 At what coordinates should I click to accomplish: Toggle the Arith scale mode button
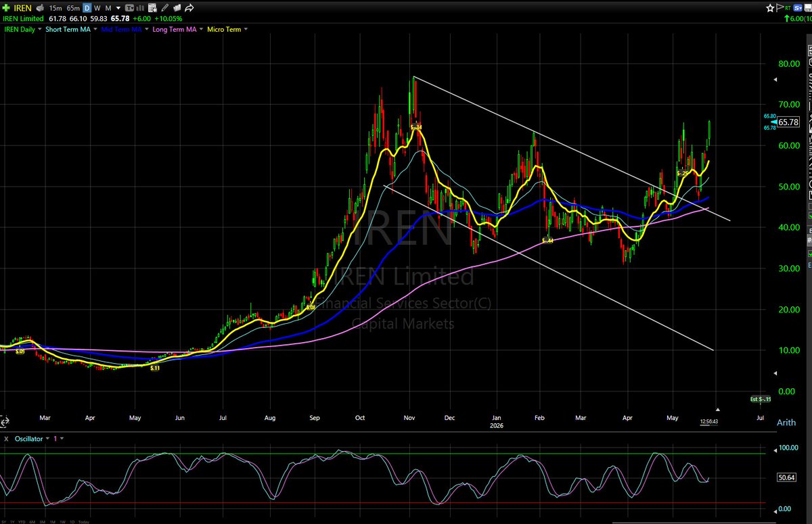coord(786,422)
